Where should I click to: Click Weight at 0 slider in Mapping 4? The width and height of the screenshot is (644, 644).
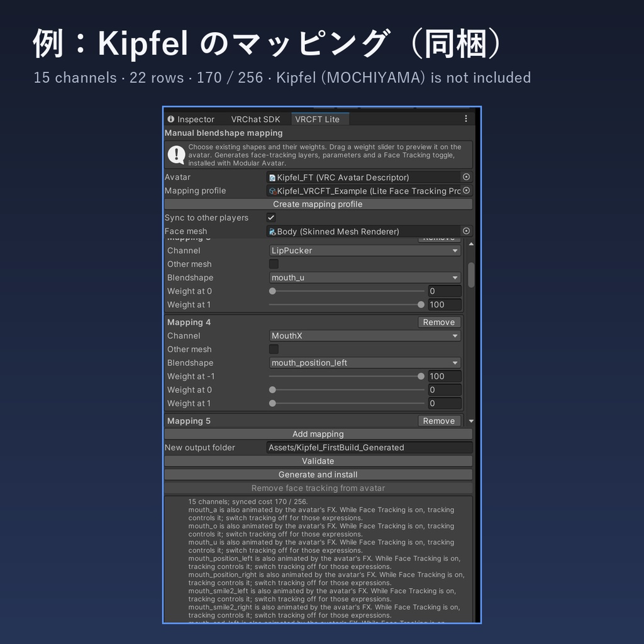tap(347, 390)
